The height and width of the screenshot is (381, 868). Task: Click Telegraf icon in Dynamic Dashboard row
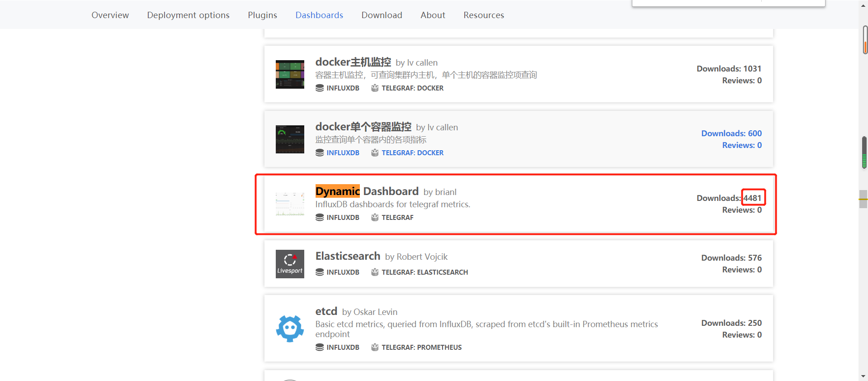pyautogui.click(x=375, y=217)
